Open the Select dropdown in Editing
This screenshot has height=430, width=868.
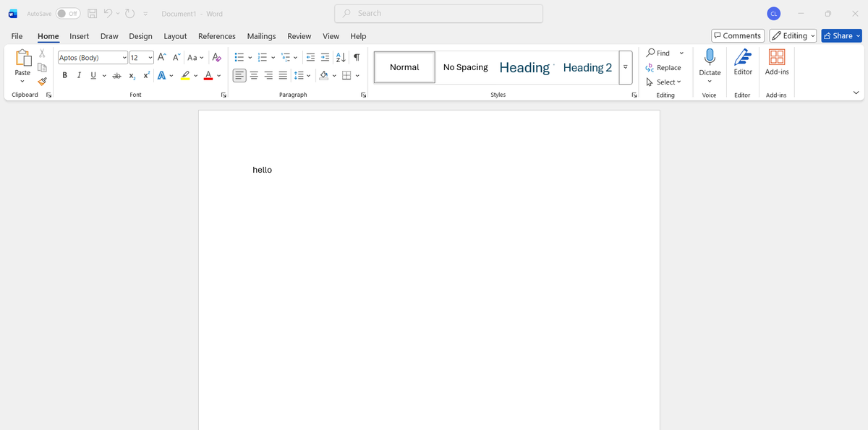click(x=663, y=82)
